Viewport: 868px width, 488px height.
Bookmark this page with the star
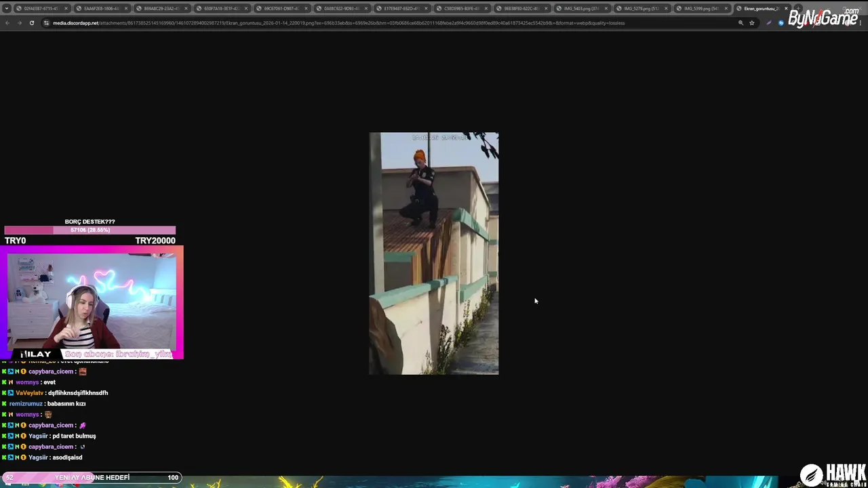(x=752, y=23)
